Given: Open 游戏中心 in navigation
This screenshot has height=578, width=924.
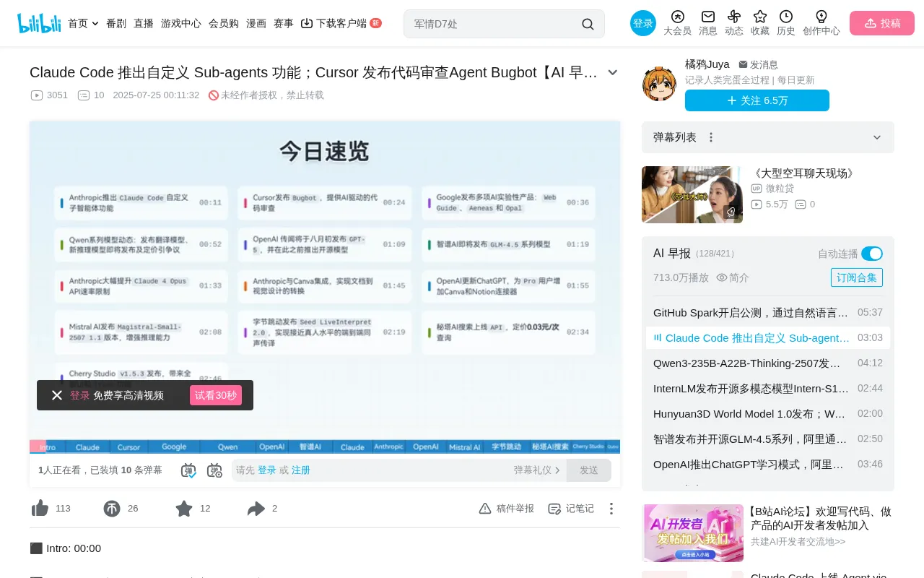Looking at the screenshot, I should (181, 23).
